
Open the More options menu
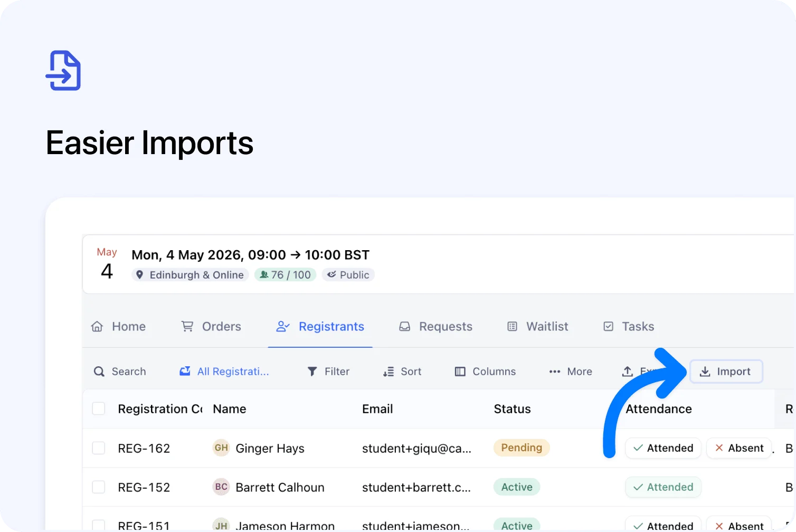571,372
